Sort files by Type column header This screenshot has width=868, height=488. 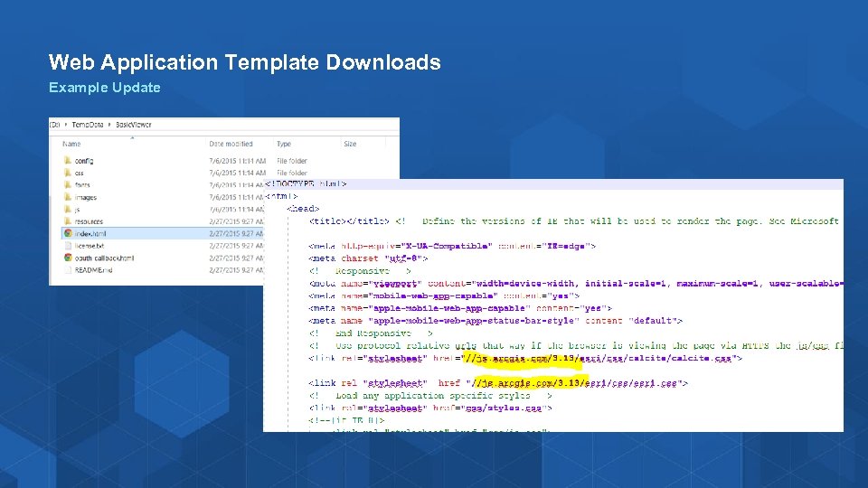284,144
